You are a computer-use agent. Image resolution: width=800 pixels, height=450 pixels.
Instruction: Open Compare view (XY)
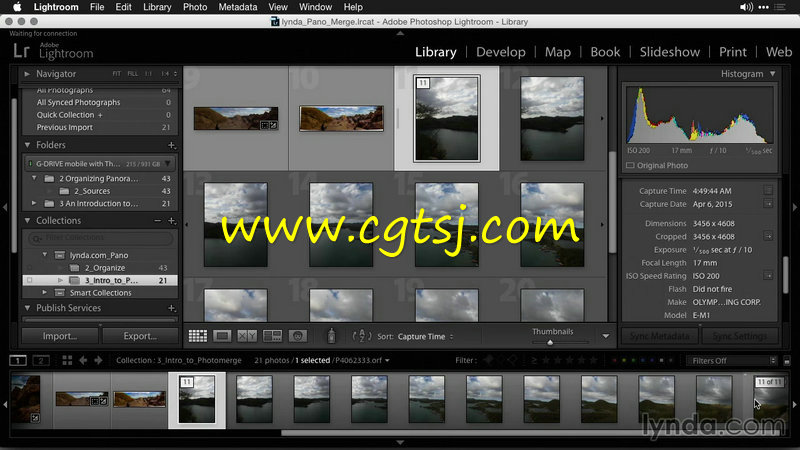tap(247, 336)
